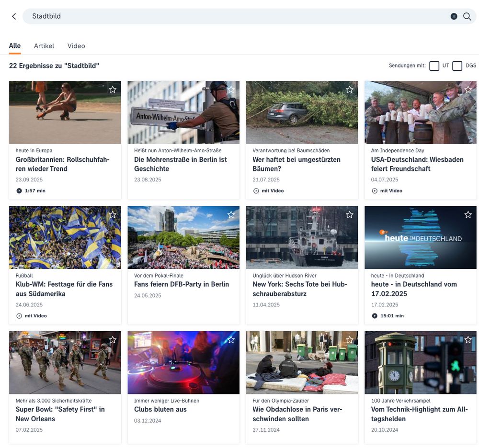Viewport: 479px width, 448px height.
Task: Click the Hudson River boat thumbnail
Action: pyautogui.click(x=302, y=237)
